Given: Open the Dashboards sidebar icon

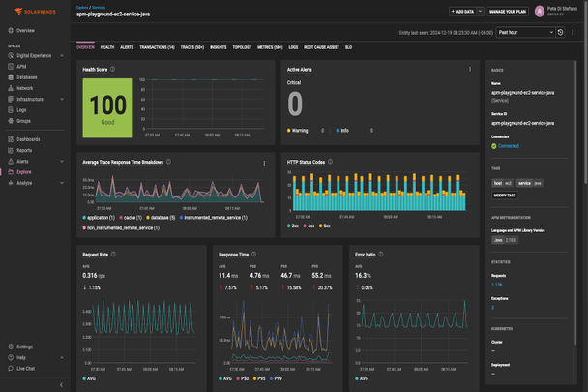Looking at the screenshot, I should (x=10, y=140).
